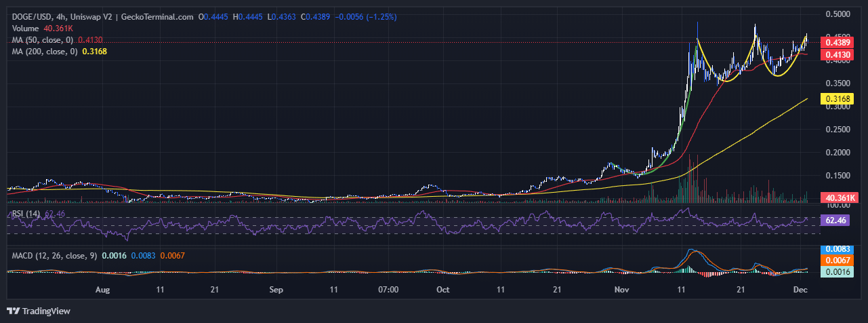
Task: Click the open value O0.4445
Action: [x=213, y=16]
